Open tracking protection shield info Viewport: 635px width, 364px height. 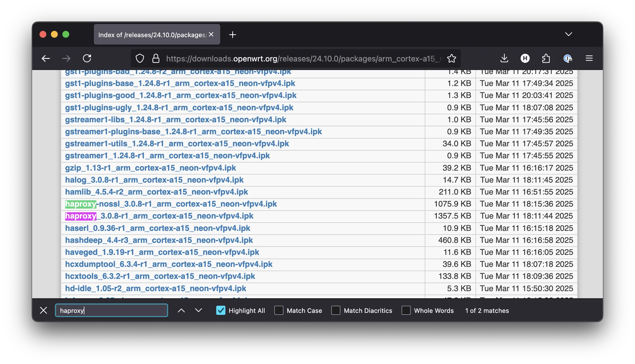(140, 59)
